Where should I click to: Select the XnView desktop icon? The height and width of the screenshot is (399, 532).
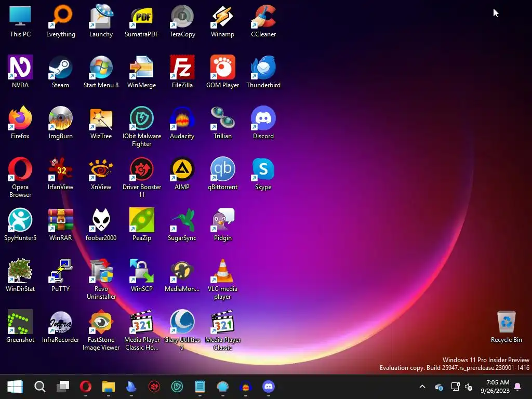101,174
